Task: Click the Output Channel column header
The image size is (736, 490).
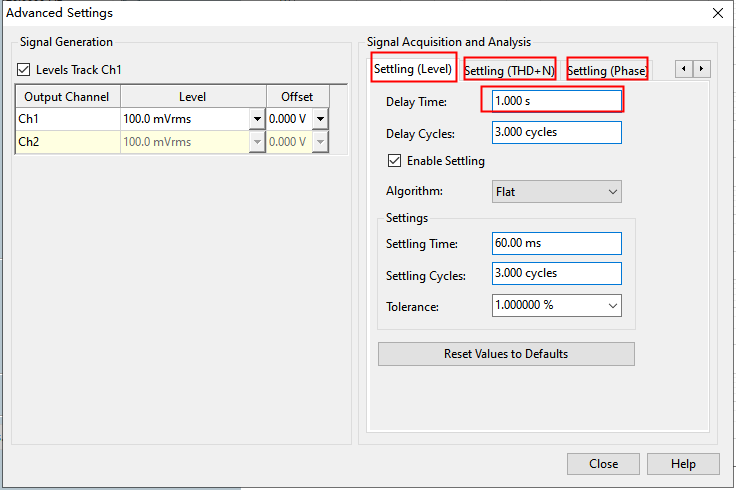Action: tap(68, 97)
